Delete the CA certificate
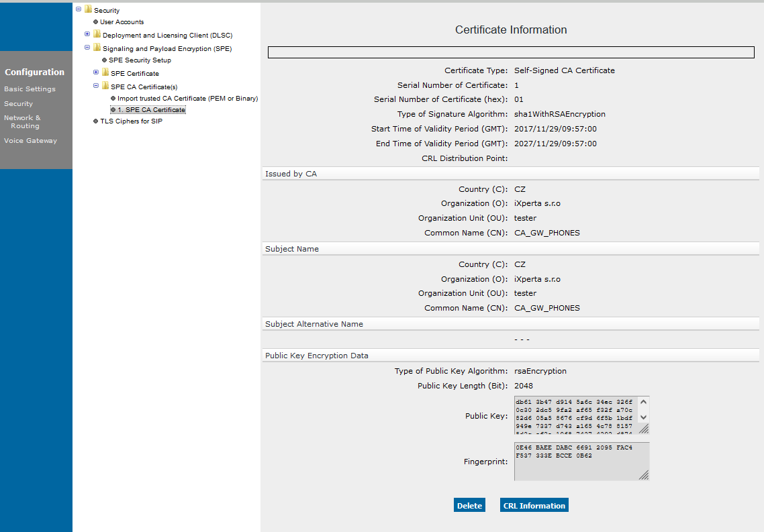The height and width of the screenshot is (532, 764). click(469, 505)
